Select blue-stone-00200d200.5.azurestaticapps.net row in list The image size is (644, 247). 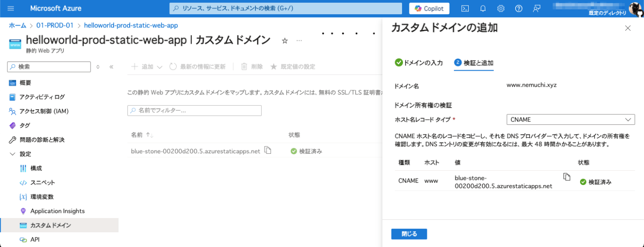click(195, 151)
